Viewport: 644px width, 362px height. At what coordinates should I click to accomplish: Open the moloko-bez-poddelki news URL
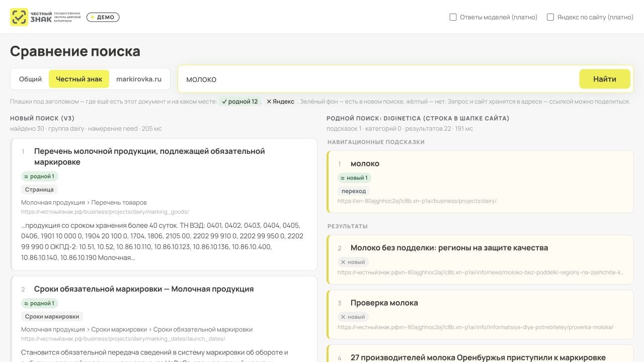(x=481, y=273)
